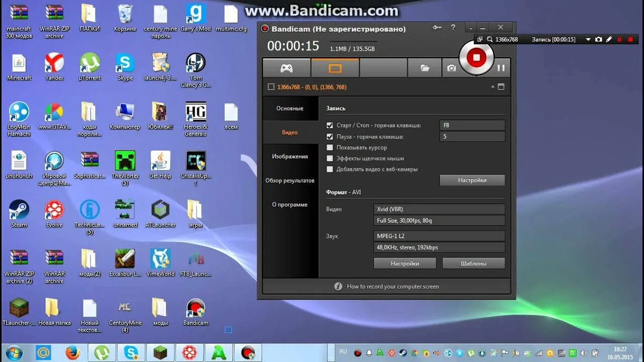Capture a screenshot with Bandicam camera icon

click(451, 68)
